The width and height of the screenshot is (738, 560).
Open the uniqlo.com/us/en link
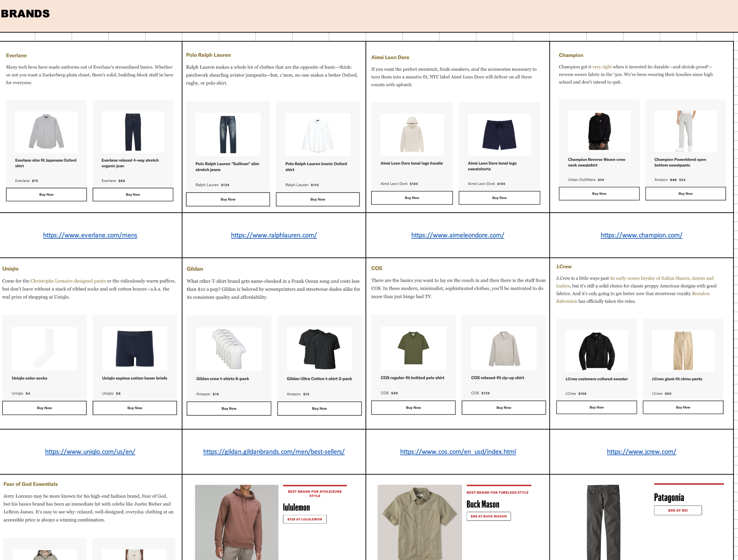pyautogui.click(x=90, y=452)
